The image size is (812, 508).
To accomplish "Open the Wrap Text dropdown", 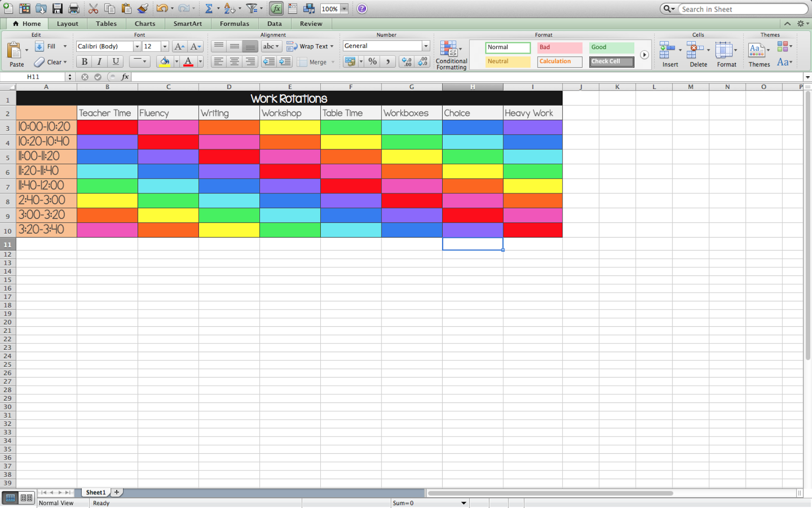I will [x=332, y=46].
